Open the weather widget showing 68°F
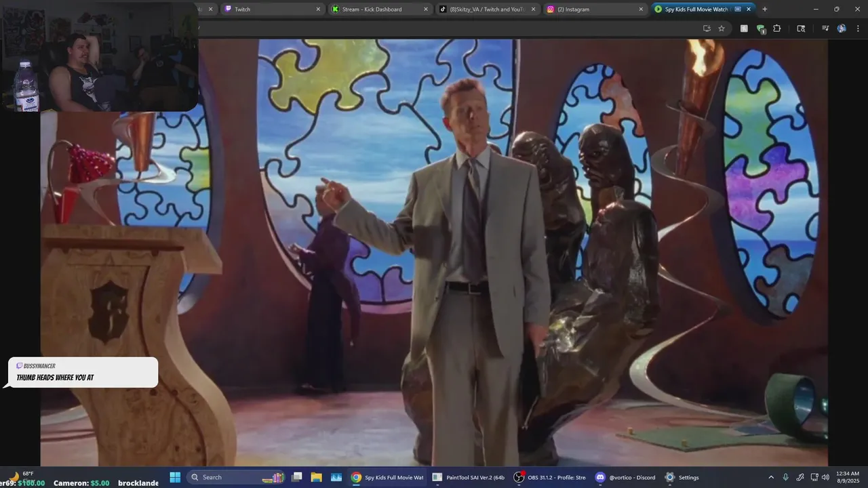 coord(22,476)
